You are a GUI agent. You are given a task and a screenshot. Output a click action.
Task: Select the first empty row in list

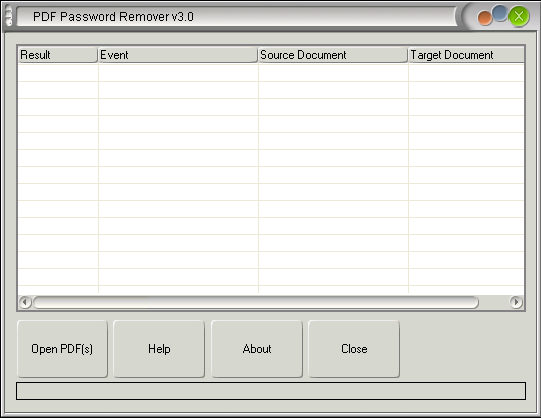pyautogui.click(x=271, y=73)
